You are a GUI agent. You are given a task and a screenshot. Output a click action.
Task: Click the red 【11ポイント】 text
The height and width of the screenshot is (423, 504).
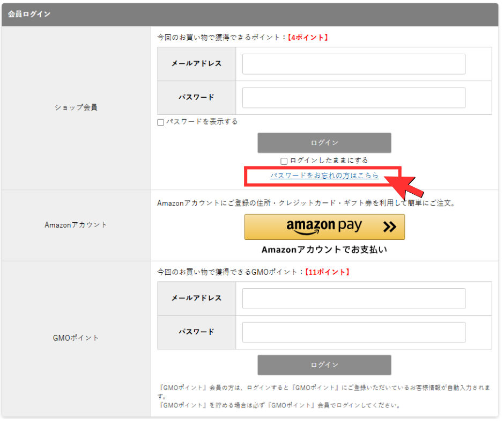pyautogui.click(x=327, y=272)
